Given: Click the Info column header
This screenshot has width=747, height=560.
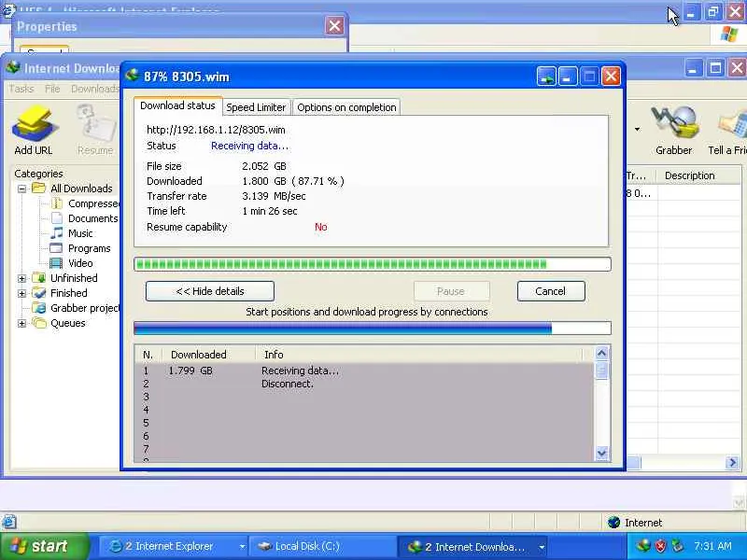Looking at the screenshot, I should [418, 355].
